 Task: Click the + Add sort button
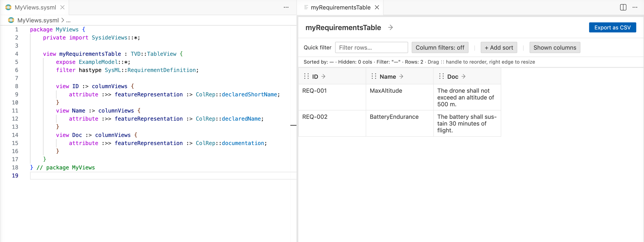pos(499,48)
